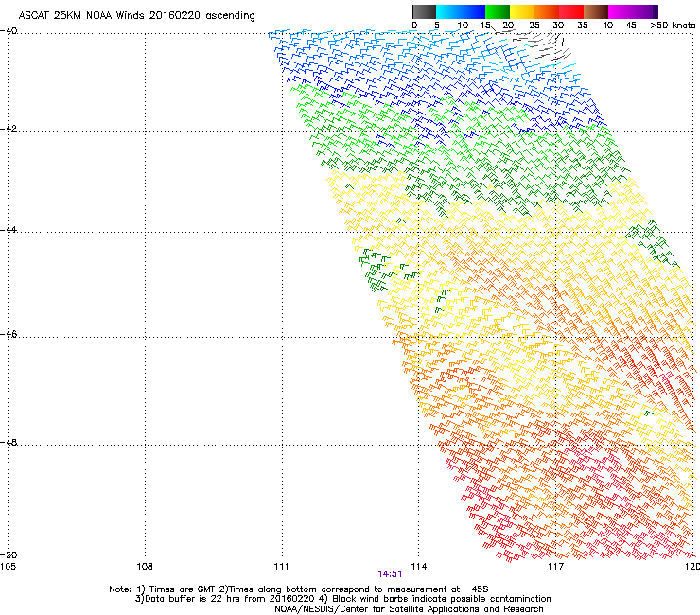Pick the yellow 20-25 knots legend swatch
The width and height of the screenshot is (700, 615).
coord(522,11)
